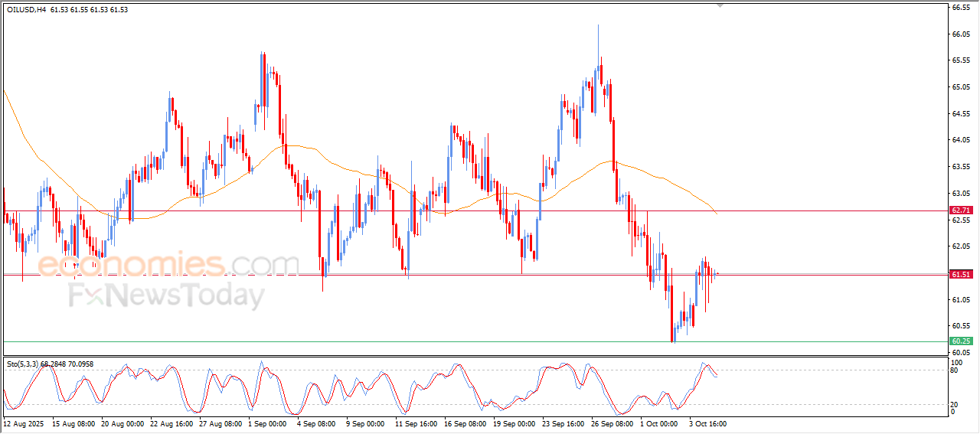The width and height of the screenshot is (980, 434).
Task: Click the highest candle wick on the chart
Action: 598,31
